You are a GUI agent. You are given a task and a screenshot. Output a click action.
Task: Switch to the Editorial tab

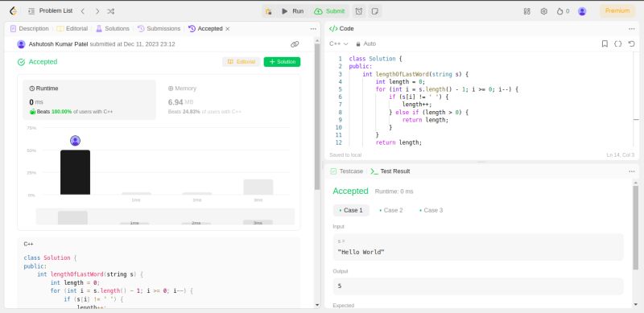(x=72, y=29)
